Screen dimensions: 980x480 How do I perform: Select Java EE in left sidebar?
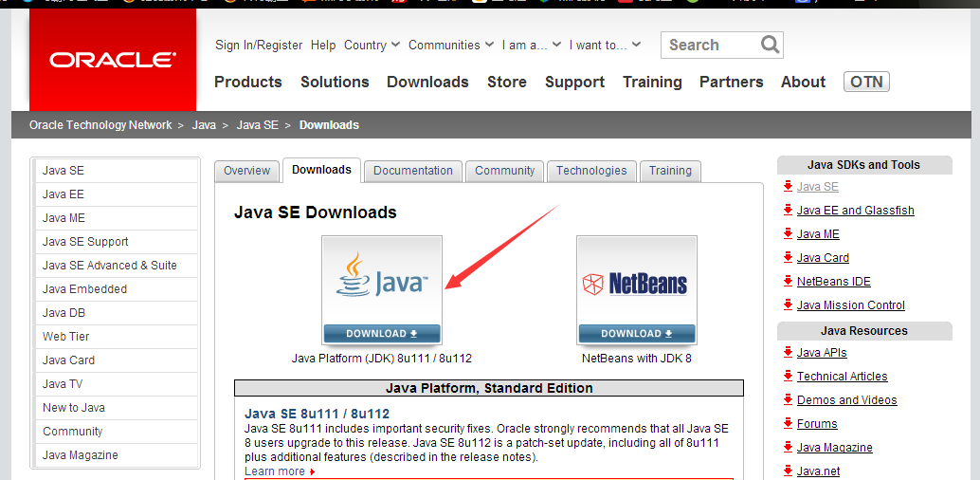point(117,194)
